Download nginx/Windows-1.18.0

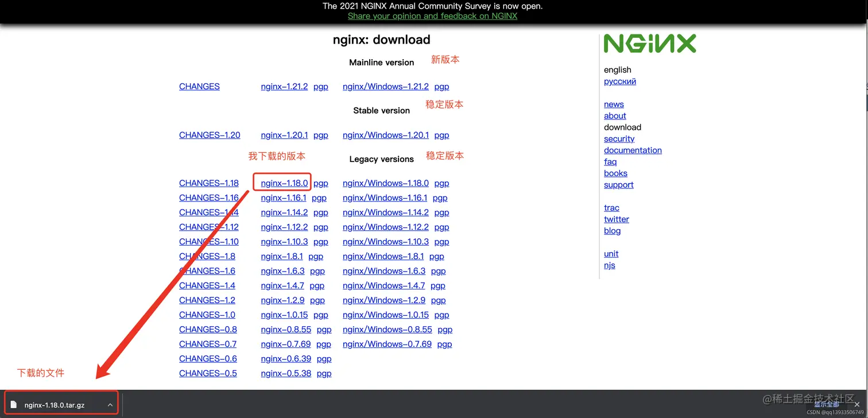pyautogui.click(x=386, y=184)
